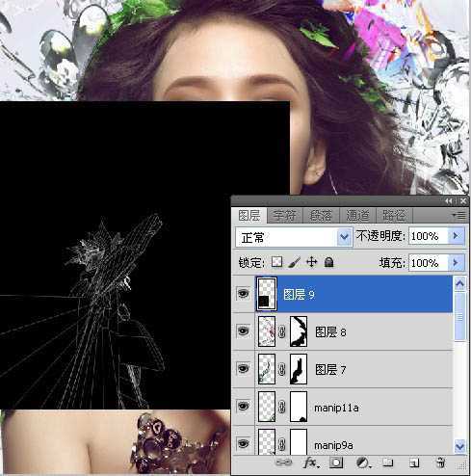Viewport: 471px width, 476px height.
Task: Select the manip9a layer mask thumbnail
Action: point(299,441)
